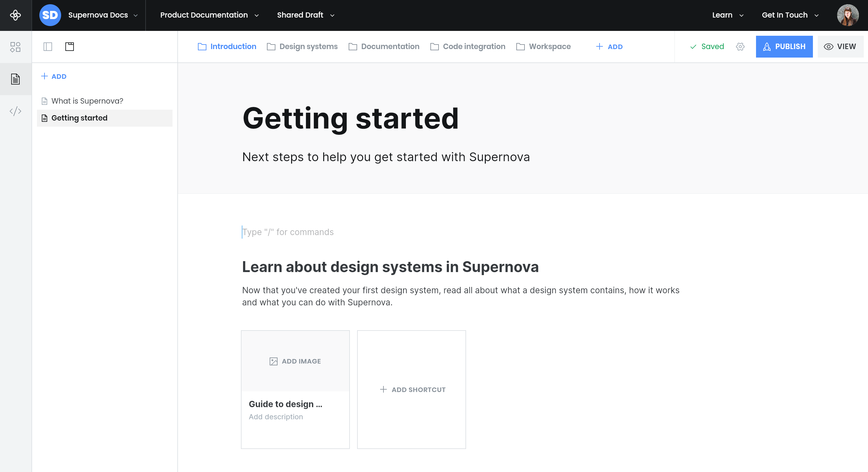This screenshot has height=472, width=868.
Task: Switch to the page layout view icon
Action: (x=69, y=47)
